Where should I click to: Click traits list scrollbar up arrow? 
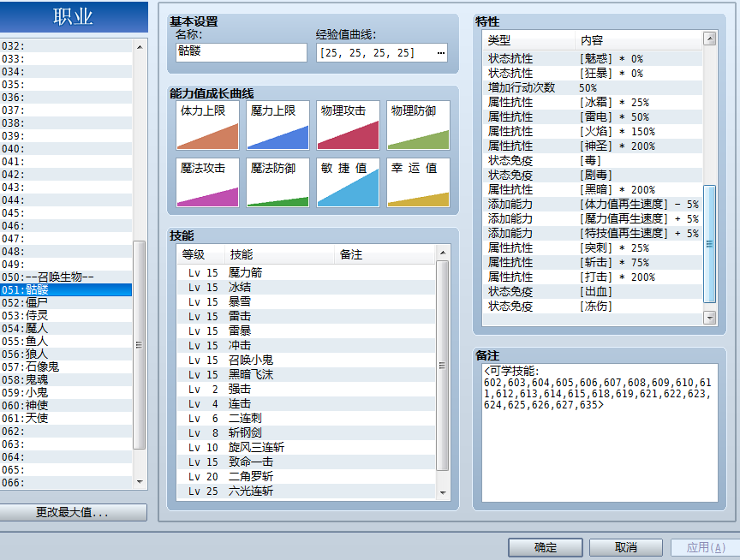(x=710, y=39)
